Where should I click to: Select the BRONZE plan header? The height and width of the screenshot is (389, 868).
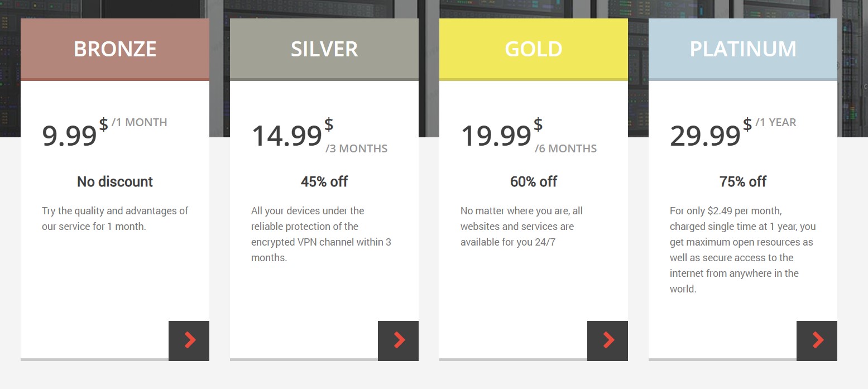(115, 49)
